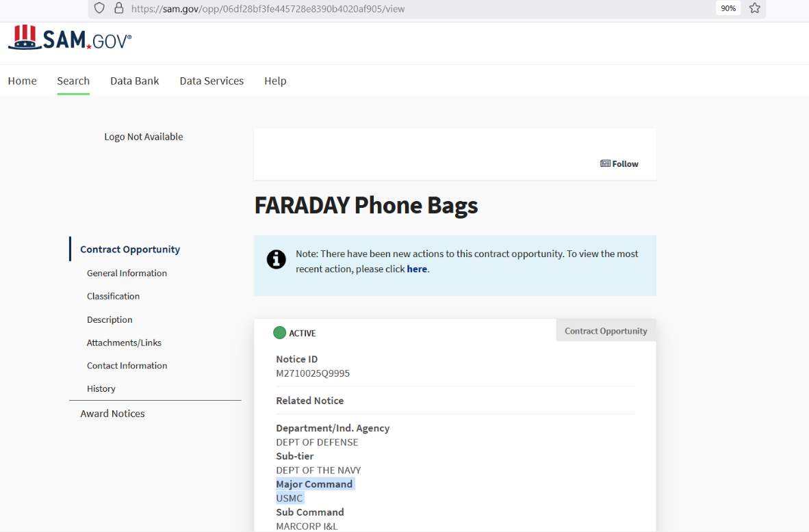Viewport: 809px width, 532px height.
Task: Open the Data Services tab
Action: point(211,81)
